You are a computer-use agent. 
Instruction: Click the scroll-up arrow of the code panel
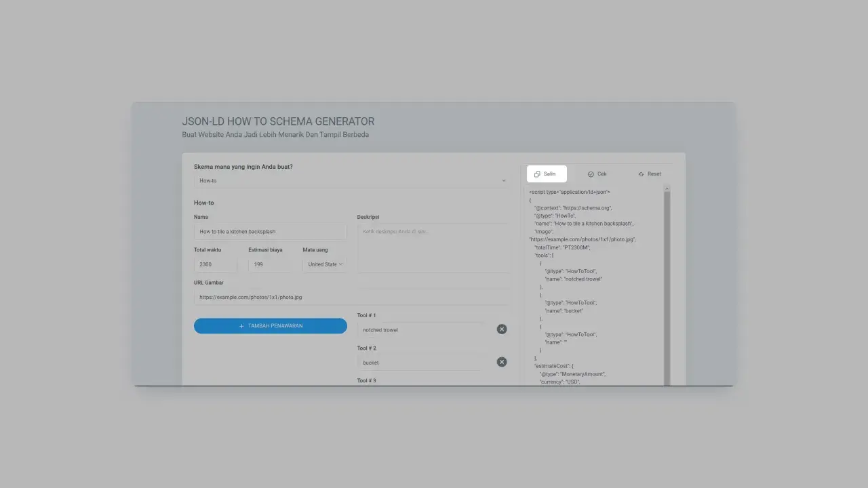point(667,188)
